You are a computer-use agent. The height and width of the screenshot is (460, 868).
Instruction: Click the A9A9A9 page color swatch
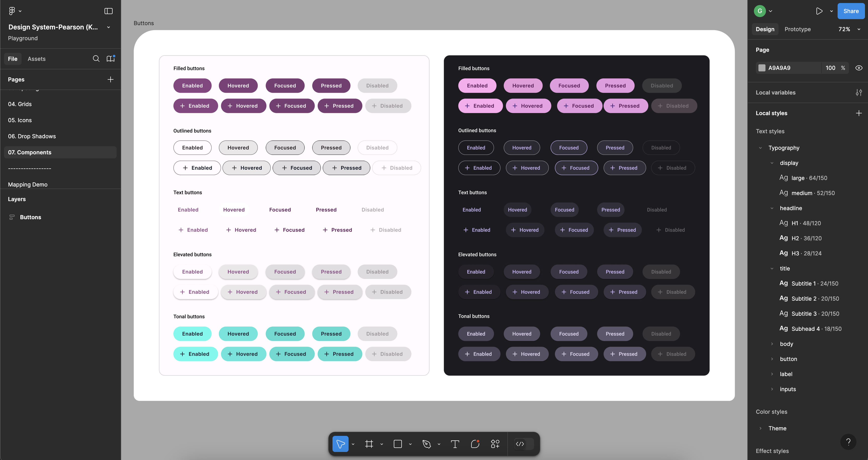tap(762, 68)
